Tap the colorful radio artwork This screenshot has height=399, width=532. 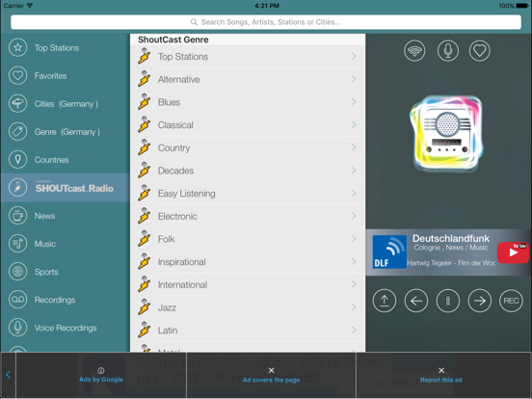point(446,133)
